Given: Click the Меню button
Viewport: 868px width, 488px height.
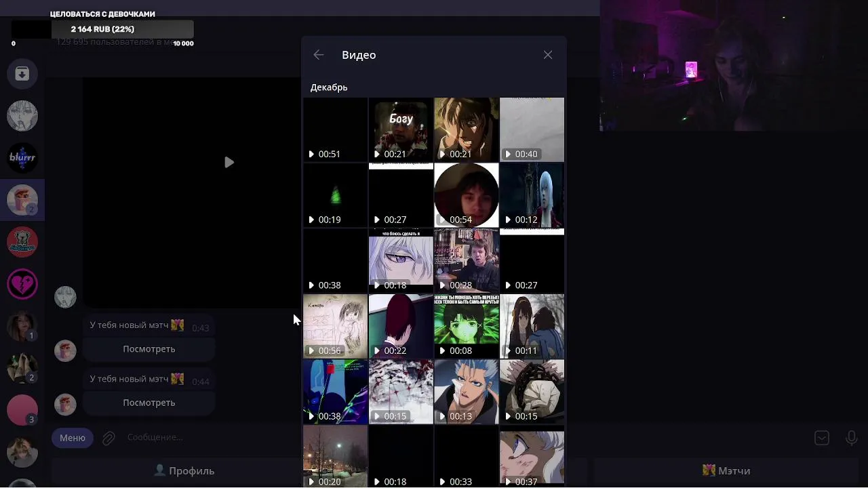Looking at the screenshot, I should tap(73, 438).
